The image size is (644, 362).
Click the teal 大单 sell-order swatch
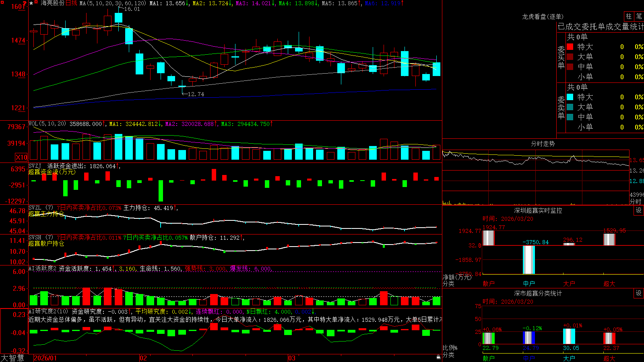[x=570, y=107]
